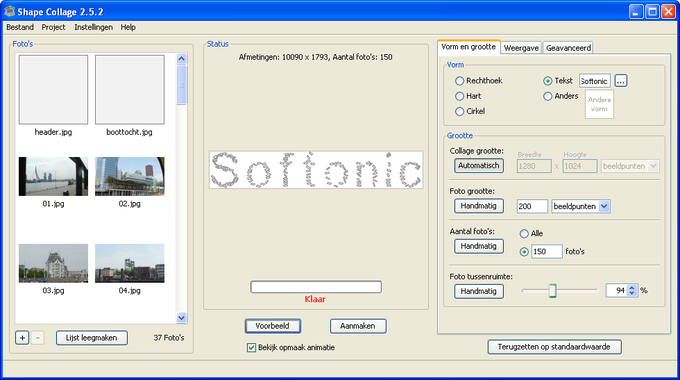Switch to the Weergave tab

point(521,48)
